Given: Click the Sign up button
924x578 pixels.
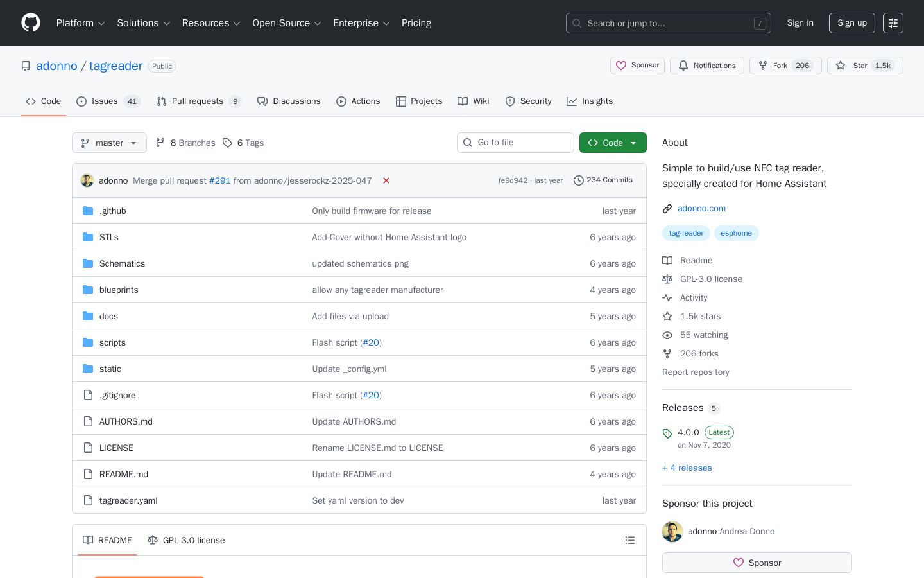Looking at the screenshot, I should (x=852, y=23).
